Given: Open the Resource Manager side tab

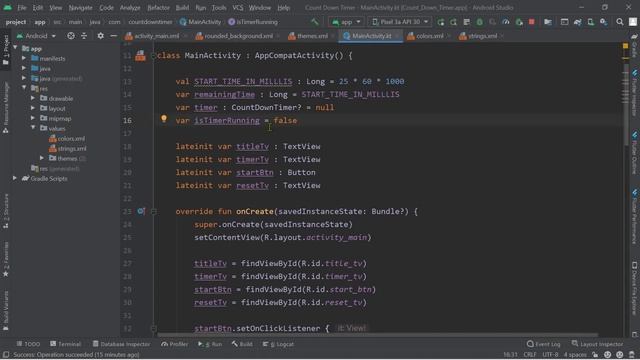Looking at the screenshot, I should pos(6,107).
